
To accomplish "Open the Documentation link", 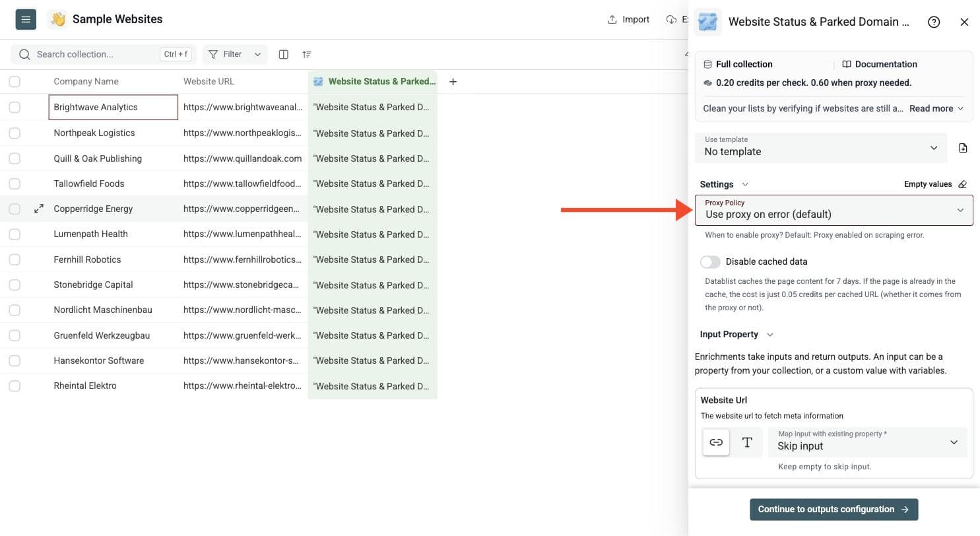I will click(x=880, y=64).
